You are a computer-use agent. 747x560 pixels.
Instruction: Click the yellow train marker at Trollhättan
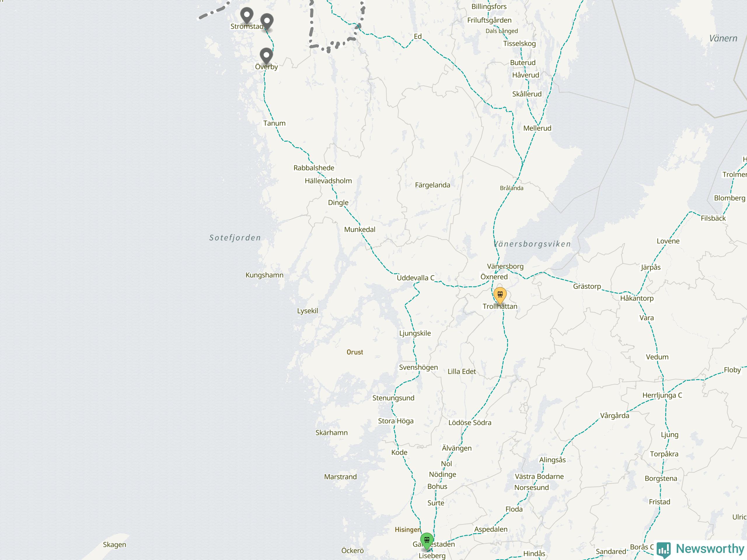[x=500, y=295]
